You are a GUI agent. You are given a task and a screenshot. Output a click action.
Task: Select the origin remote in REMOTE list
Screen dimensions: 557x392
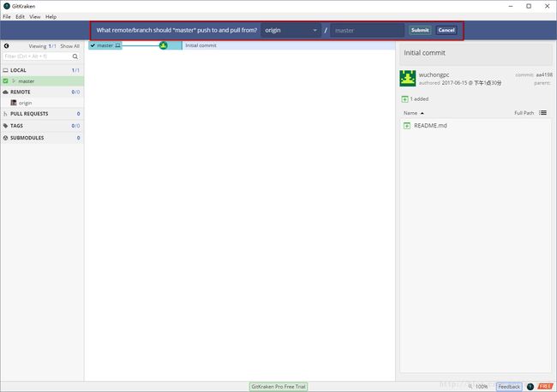click(42, 103)
